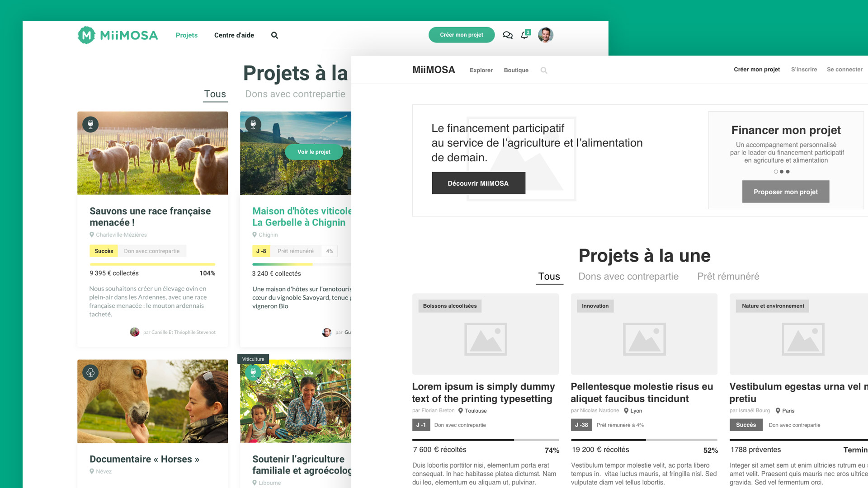
Task: Click the location pin next to Névez
Action: point(92,471)
